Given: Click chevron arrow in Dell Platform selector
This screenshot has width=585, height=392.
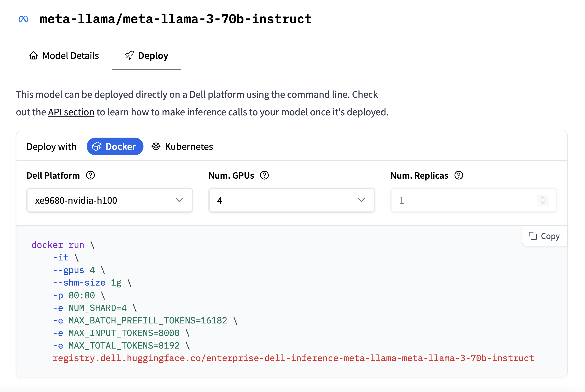Looking at the screenshot, I should click(179, 200).
